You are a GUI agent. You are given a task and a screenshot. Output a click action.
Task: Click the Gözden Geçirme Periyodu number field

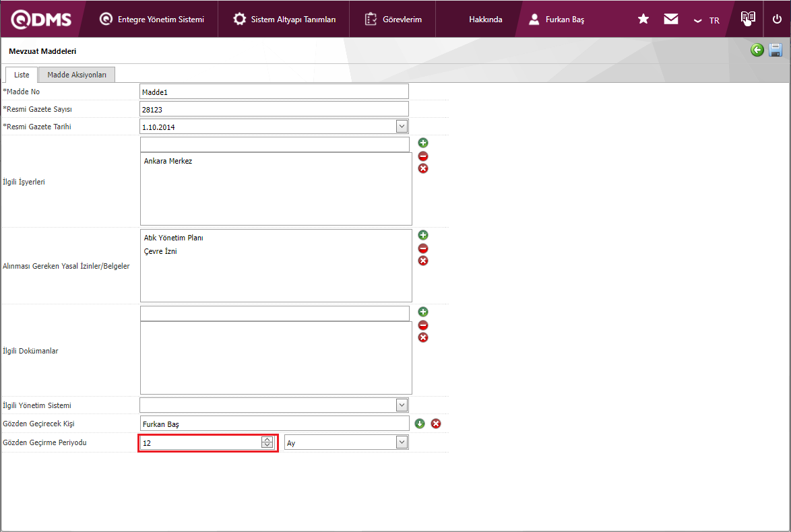(201, 442)
